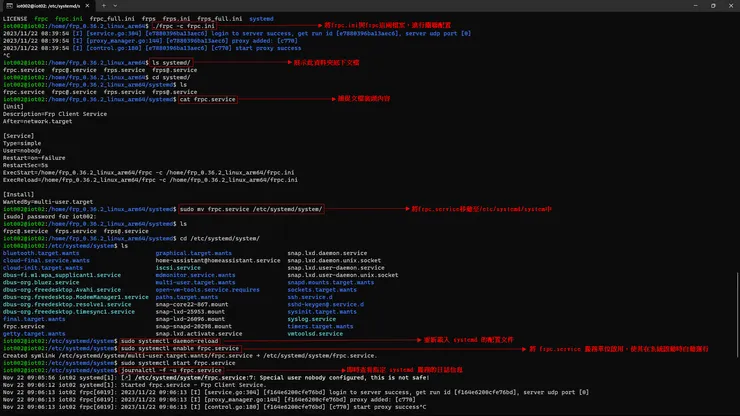Click timers.target.wants entry

point(320,326)
